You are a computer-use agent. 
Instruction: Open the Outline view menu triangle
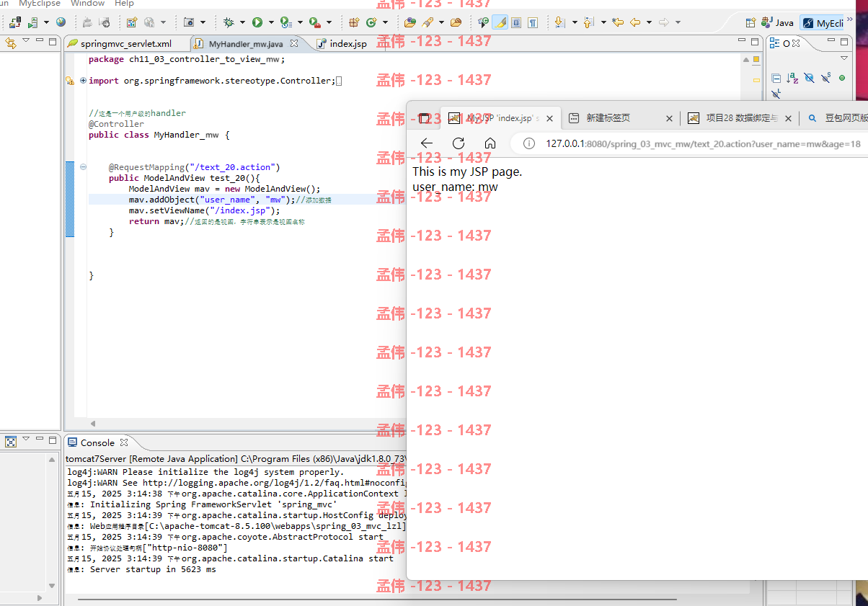pyautogui.click(x=844, y=58)
